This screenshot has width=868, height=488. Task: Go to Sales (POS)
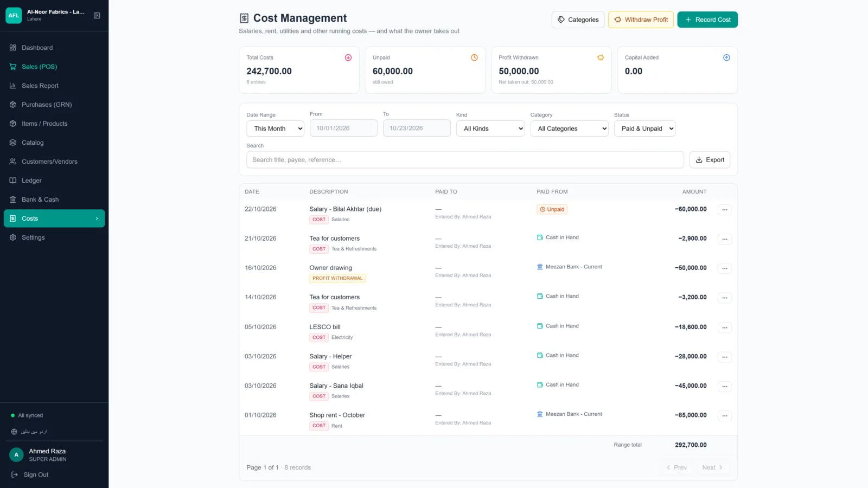tap(54, 67)
